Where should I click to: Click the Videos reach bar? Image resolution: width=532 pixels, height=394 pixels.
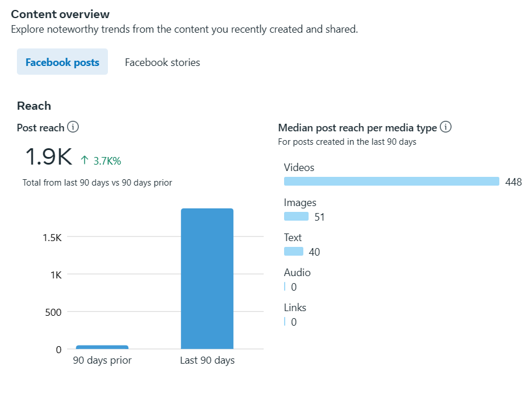(x=391, y=182)
